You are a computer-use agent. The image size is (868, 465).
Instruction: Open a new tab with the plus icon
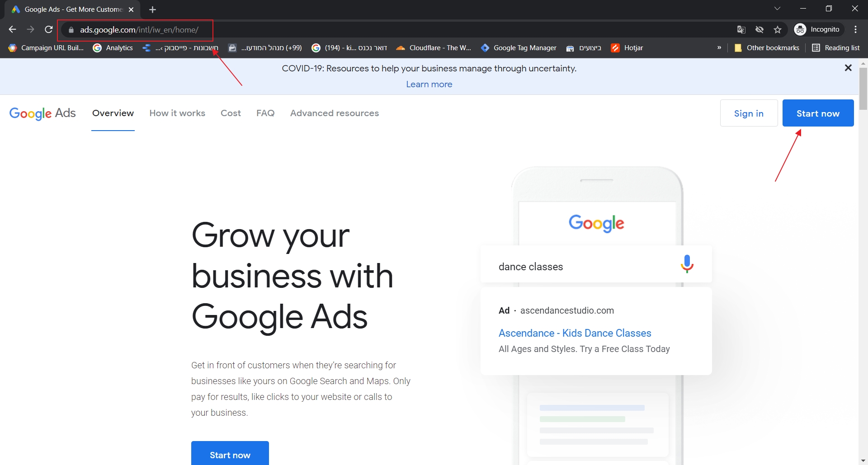point(152,9)
